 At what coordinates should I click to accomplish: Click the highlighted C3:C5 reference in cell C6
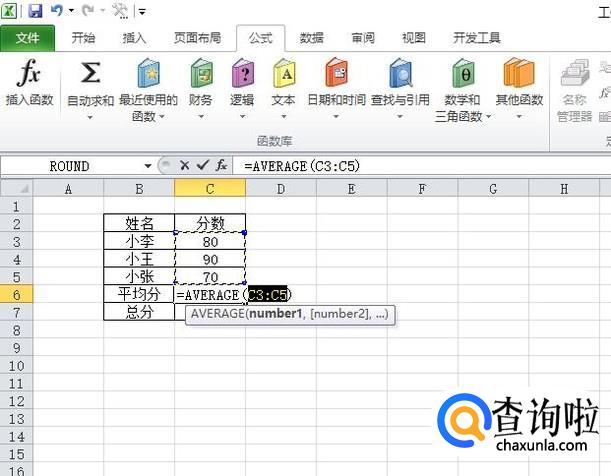pos(267,294)
